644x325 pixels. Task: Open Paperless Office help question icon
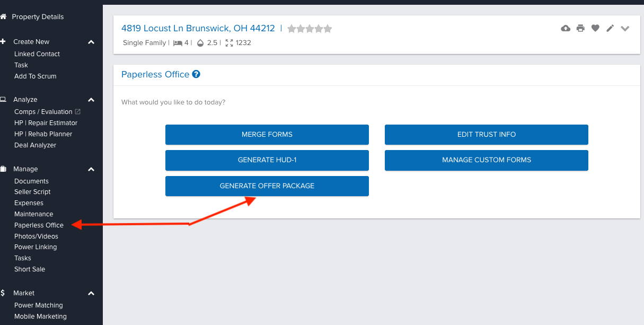pyautogui.click(x=196, y=74)
